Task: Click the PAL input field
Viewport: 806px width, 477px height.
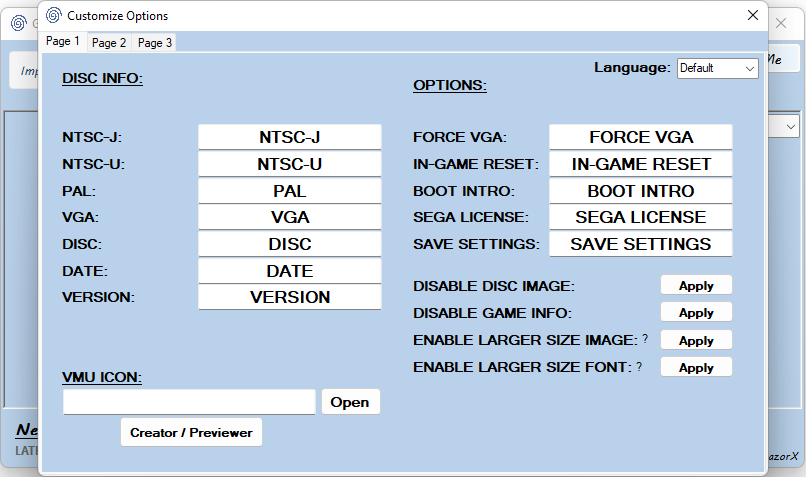Action: point(290,191)
